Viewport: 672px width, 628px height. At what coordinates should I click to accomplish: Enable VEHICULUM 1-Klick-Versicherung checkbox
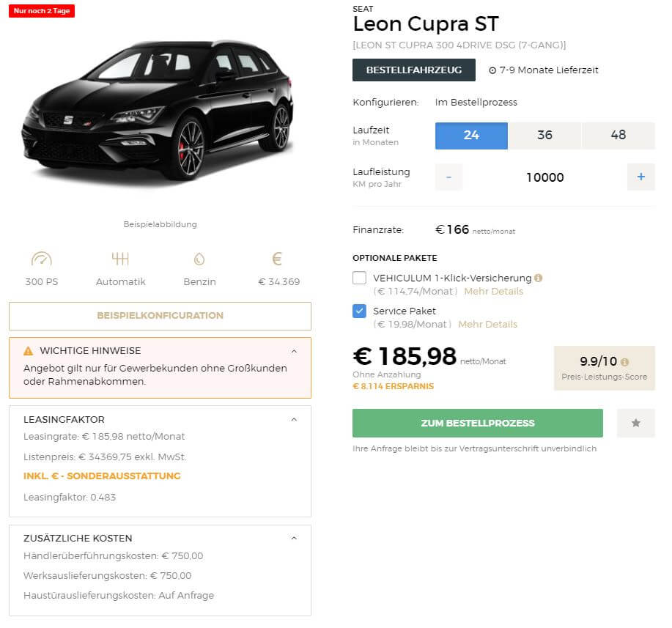(x=360, y=278)
